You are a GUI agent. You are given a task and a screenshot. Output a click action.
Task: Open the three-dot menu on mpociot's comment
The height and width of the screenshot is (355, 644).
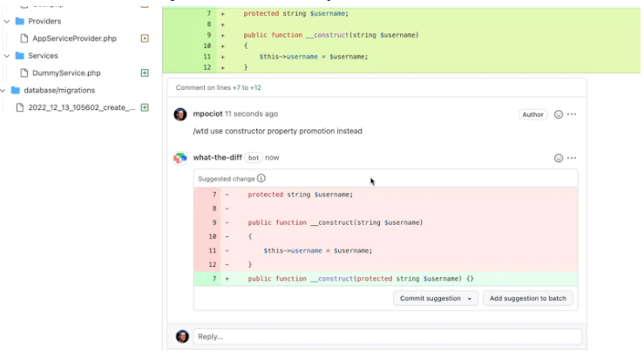coord(572,114)
